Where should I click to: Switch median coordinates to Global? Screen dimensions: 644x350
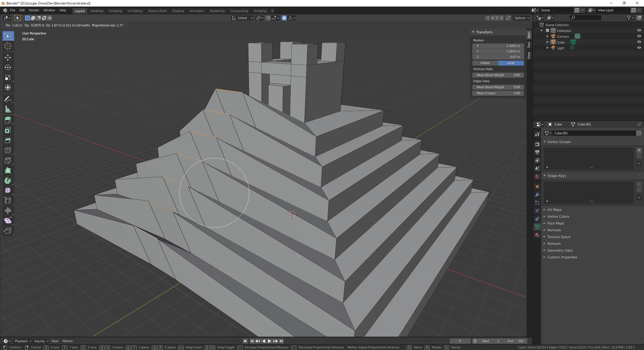coord(484,63)
